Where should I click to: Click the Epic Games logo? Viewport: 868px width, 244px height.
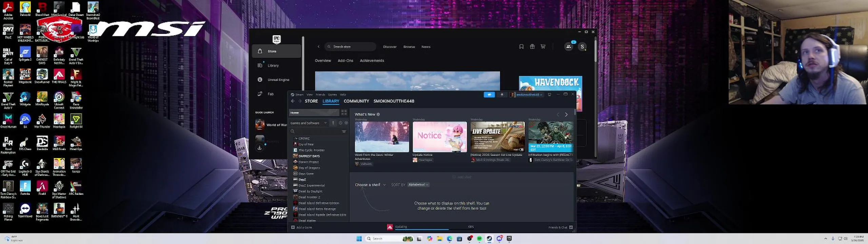277,39
